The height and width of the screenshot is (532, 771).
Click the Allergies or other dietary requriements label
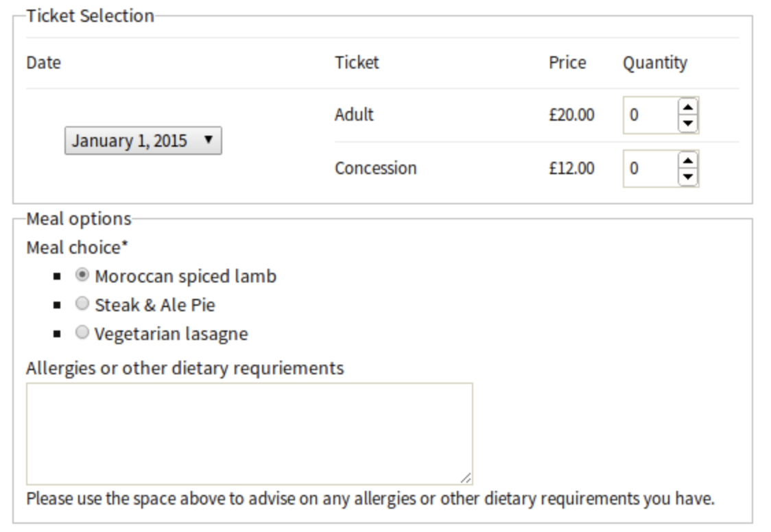tap(185, 368)
